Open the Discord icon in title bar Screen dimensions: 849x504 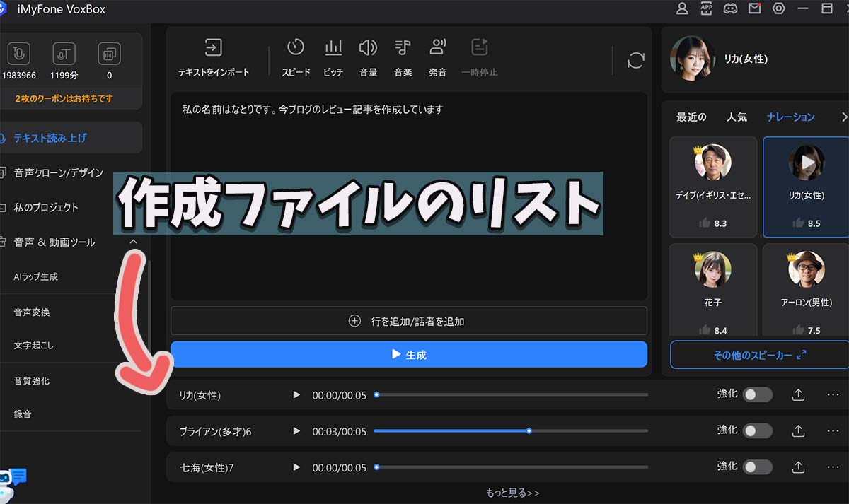[x=730, y=8]
